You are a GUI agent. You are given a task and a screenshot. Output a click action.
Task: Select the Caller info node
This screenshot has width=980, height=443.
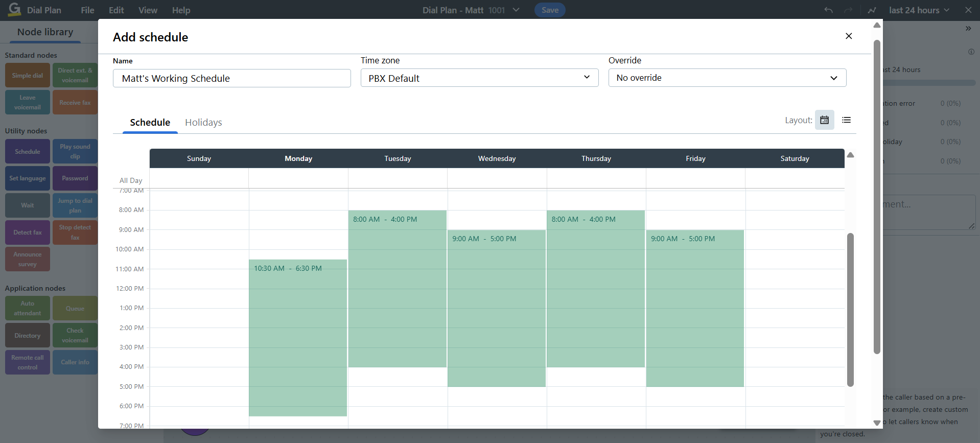coord(75,362)
